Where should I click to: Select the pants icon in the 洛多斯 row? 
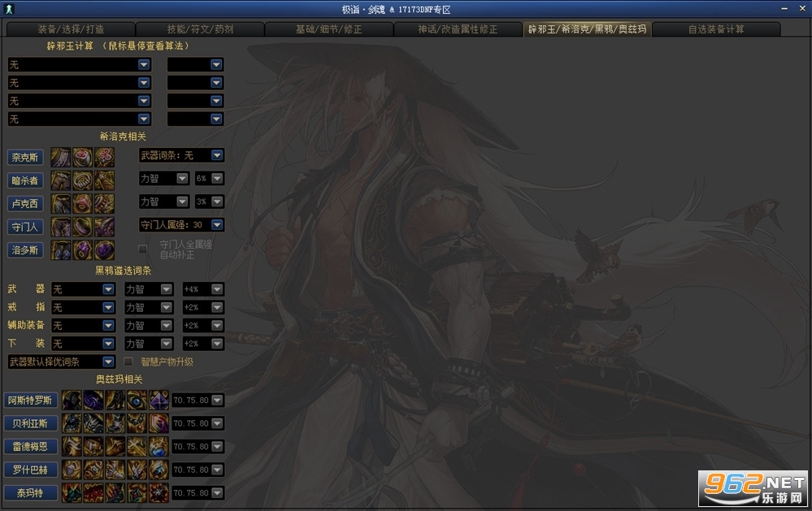pyautogui.click(x=61, y=250)
